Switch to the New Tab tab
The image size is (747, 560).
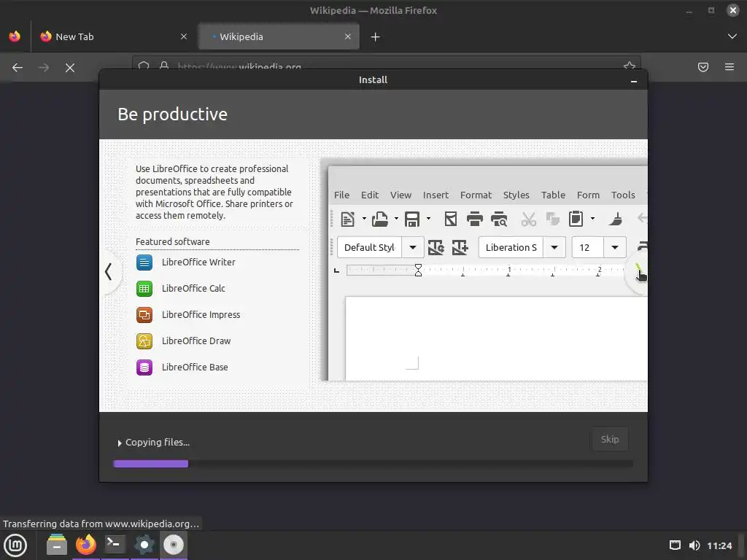click(x=114, y=36)
